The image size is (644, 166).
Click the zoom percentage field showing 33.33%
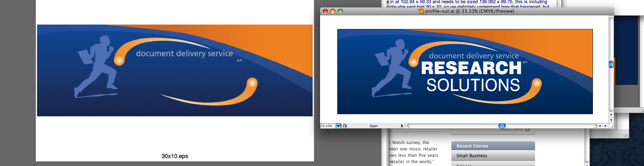pos(327,126)
